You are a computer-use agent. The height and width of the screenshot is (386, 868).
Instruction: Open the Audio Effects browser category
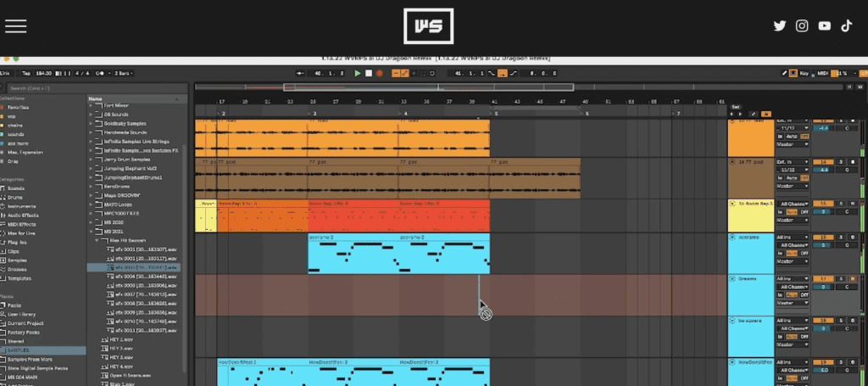(x=22, y=215)
